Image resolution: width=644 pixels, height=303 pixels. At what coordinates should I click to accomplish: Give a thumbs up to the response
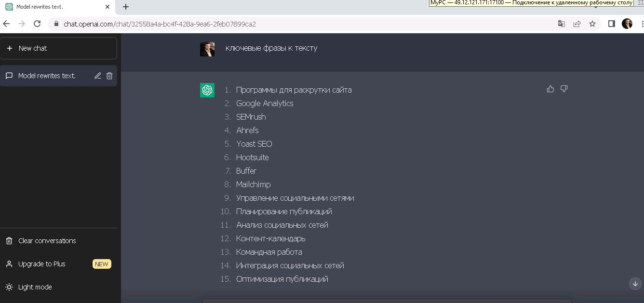550,89
